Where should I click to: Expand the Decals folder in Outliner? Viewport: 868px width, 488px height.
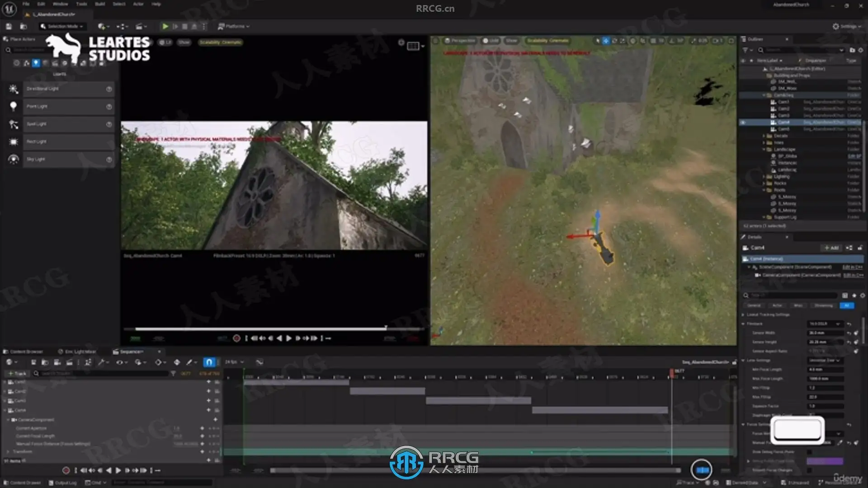pos(764,136)
